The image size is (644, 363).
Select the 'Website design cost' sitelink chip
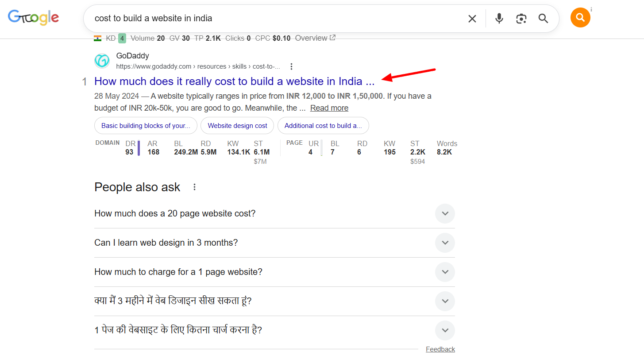click(x=237, y=125)
